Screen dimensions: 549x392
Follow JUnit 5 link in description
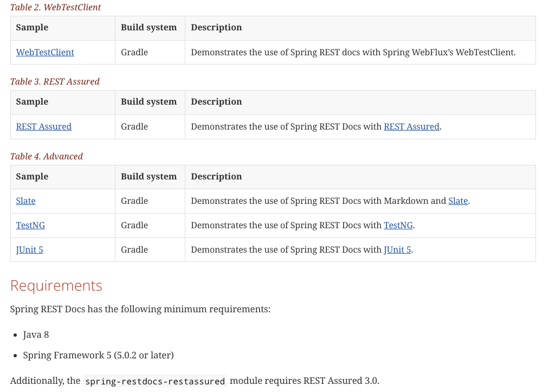(397, 250)
